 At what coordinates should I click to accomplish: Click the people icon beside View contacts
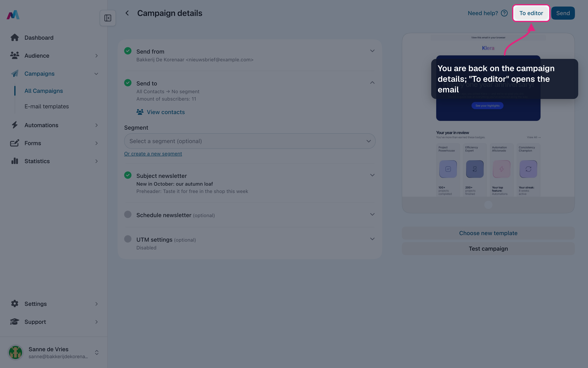click(x=140, y=112)
